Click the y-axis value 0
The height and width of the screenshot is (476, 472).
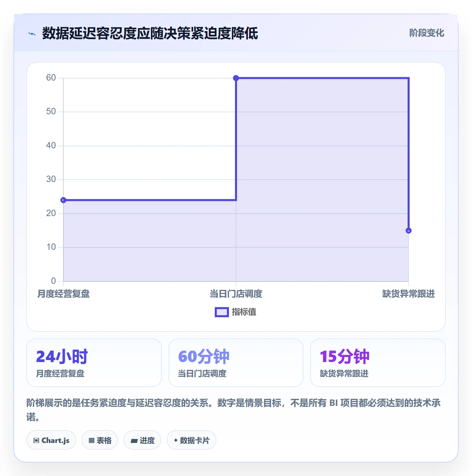point(53,281)
